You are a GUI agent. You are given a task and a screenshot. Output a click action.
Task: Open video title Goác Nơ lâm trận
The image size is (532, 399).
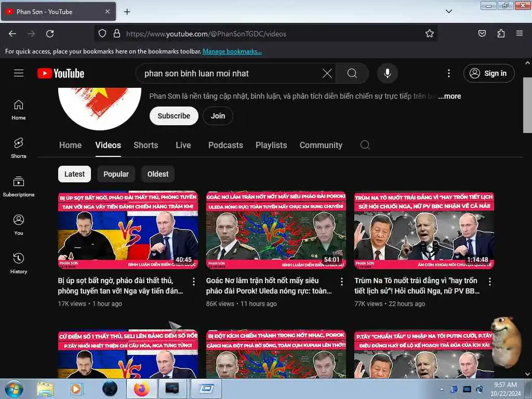tap(269, 286)
